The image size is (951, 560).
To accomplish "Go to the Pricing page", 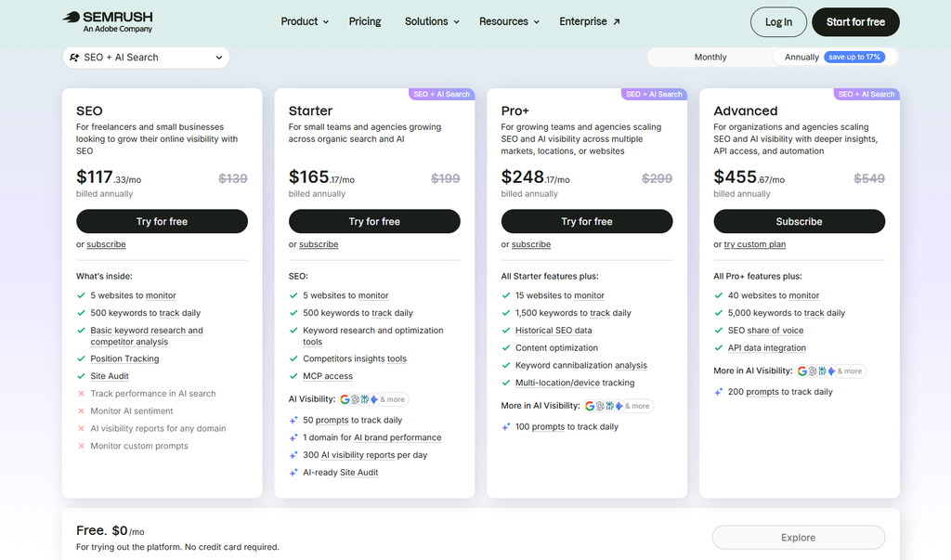I will 365,21.
